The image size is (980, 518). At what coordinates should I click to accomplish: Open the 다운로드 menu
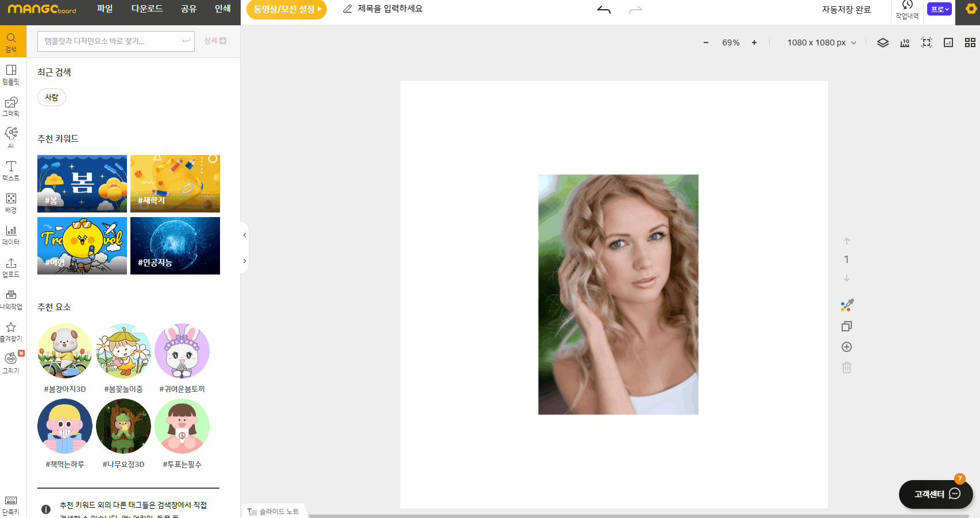[147, 9]
